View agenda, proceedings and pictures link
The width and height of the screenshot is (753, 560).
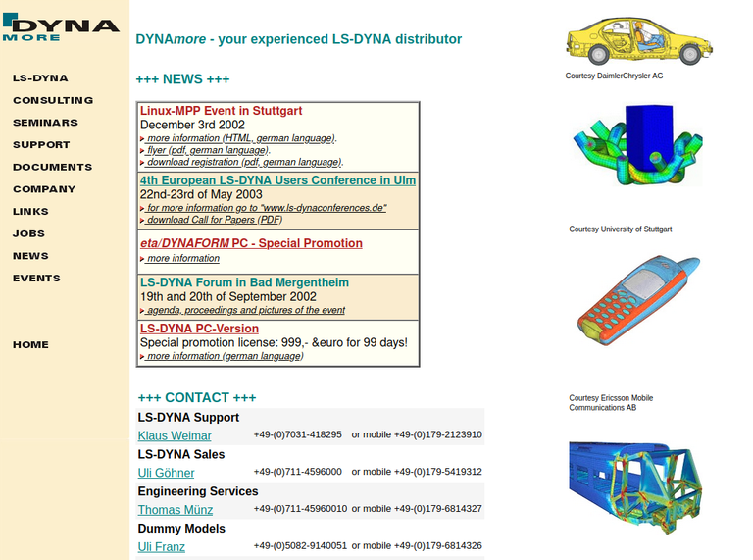tap(245, 310)
